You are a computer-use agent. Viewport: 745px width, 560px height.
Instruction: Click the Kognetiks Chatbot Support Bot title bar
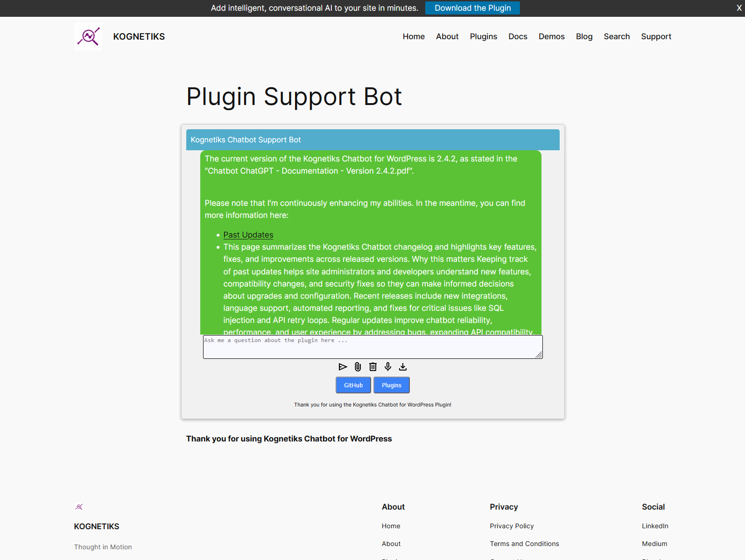(x=372, y=140)
